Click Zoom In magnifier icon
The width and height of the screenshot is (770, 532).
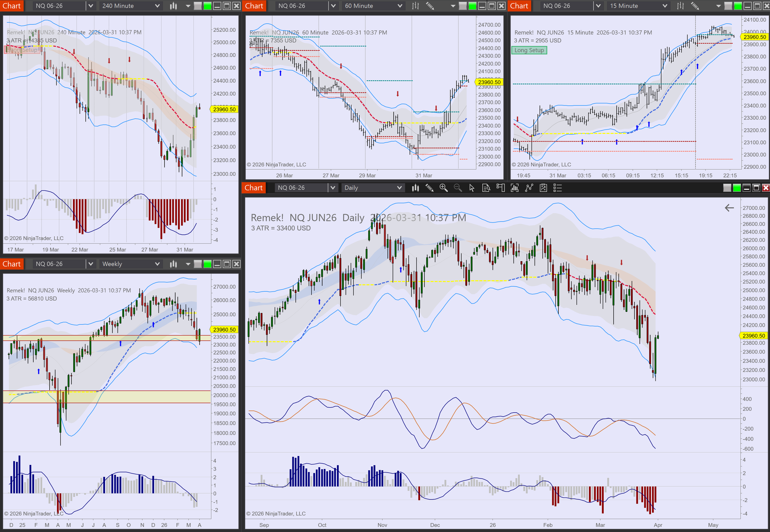pyautogui.click(x=444, y=188)
